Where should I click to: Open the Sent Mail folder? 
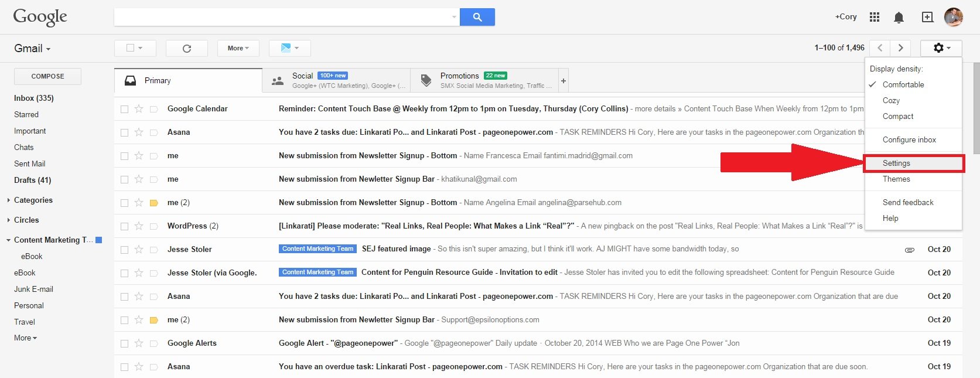30,164
